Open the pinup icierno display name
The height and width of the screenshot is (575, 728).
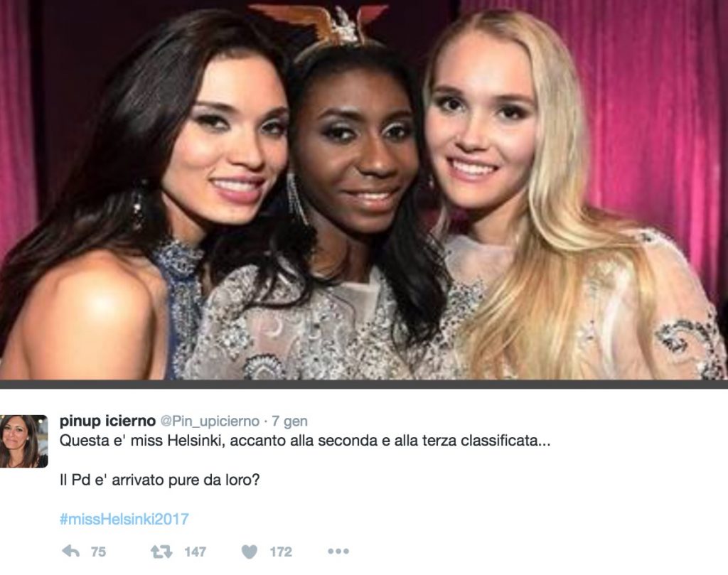[x=107, y=421]
